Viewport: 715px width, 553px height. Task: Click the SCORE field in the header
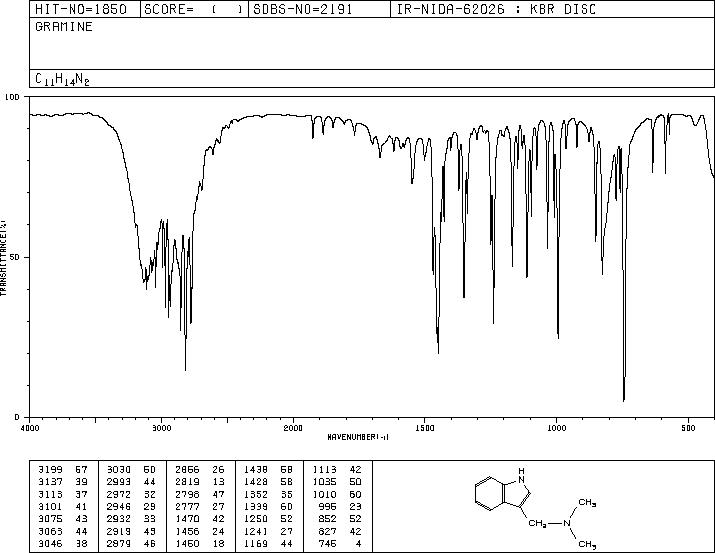pos(194,10)
